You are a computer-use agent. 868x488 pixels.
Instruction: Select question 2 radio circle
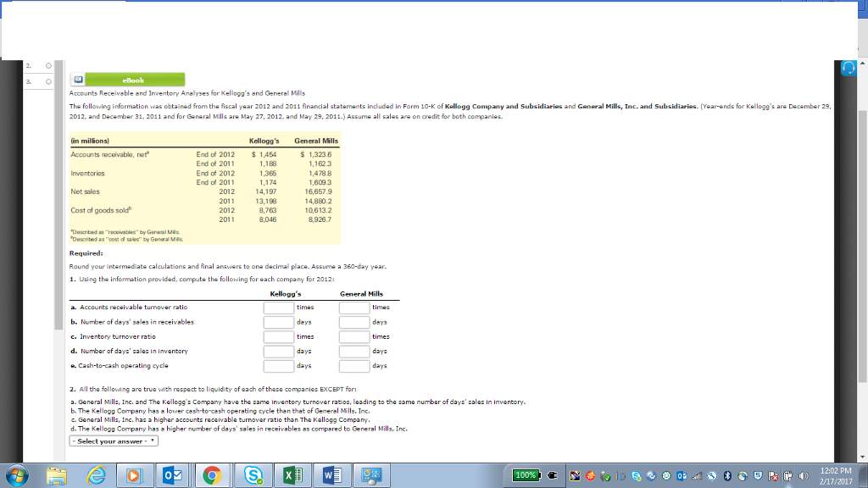pos(48,66)
